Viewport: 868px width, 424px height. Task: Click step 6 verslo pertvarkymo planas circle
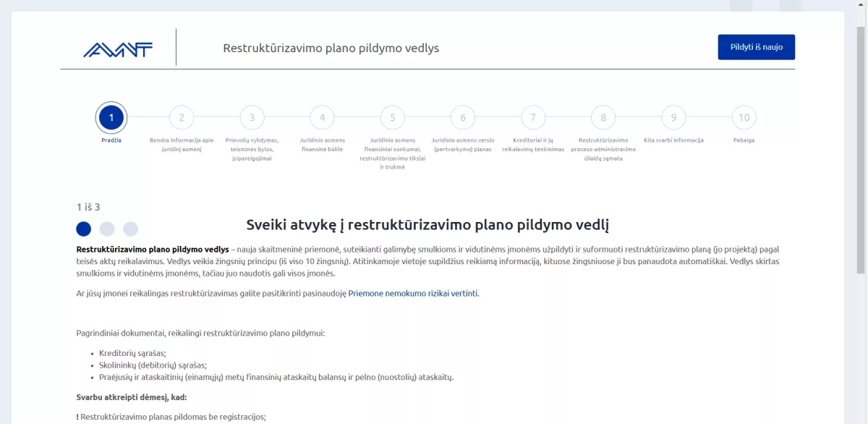(x=462, y=116)
